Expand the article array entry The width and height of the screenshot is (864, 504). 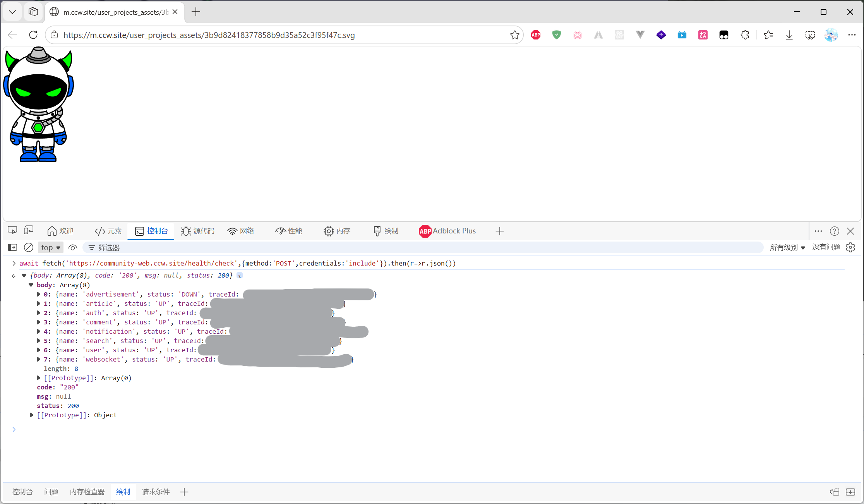click(38, 303)
